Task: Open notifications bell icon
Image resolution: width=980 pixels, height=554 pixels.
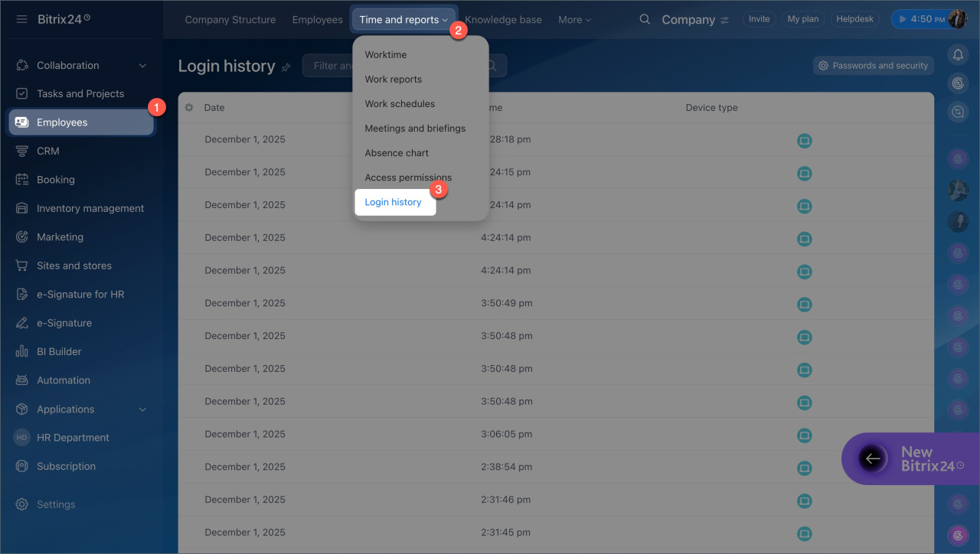Action: (957, 54)
